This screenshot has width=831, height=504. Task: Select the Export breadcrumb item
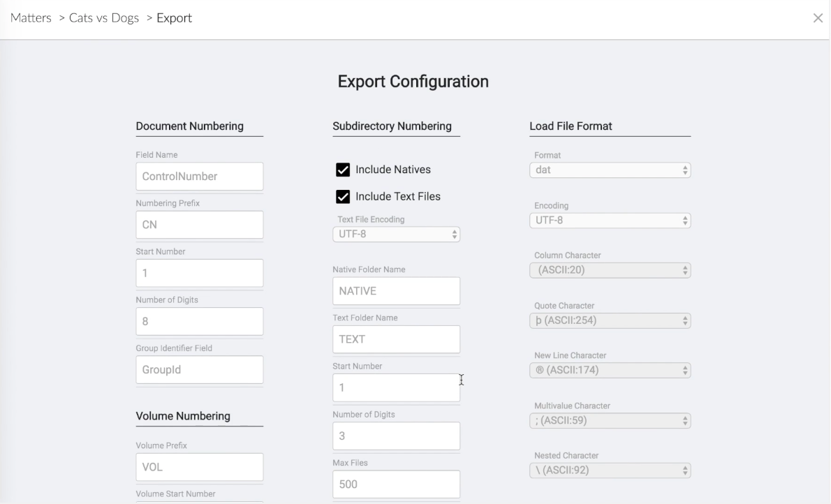[174, 17]
